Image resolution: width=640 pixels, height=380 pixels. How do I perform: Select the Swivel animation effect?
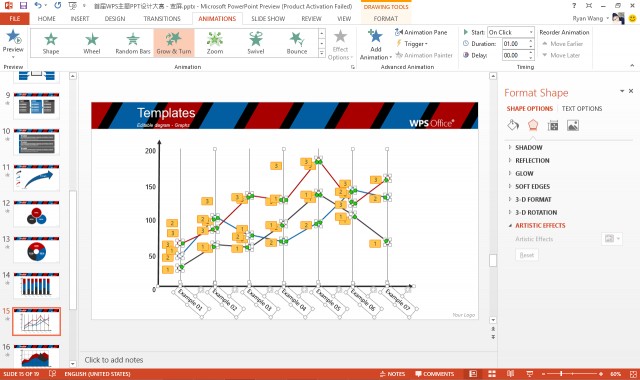tap(256, 43)
